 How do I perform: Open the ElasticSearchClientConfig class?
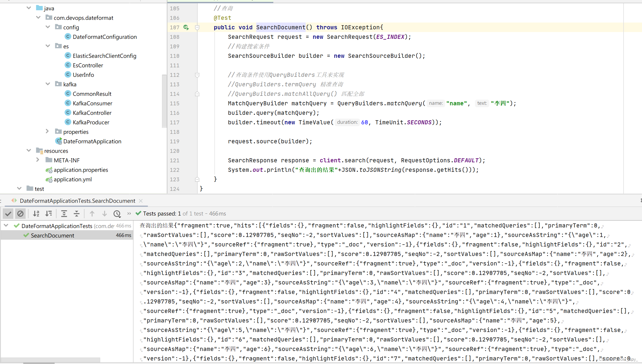[x=104, y=56]
